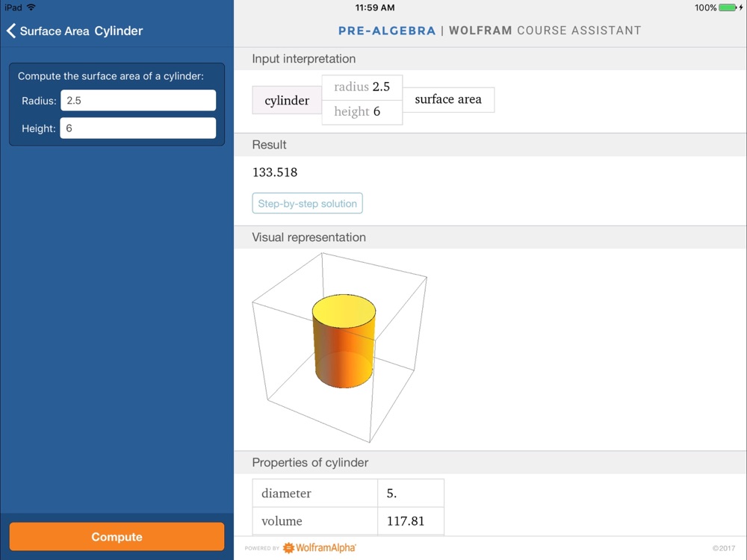
Task: Tap the height 6 interpretation cell
Action: [x=362, y=112]
